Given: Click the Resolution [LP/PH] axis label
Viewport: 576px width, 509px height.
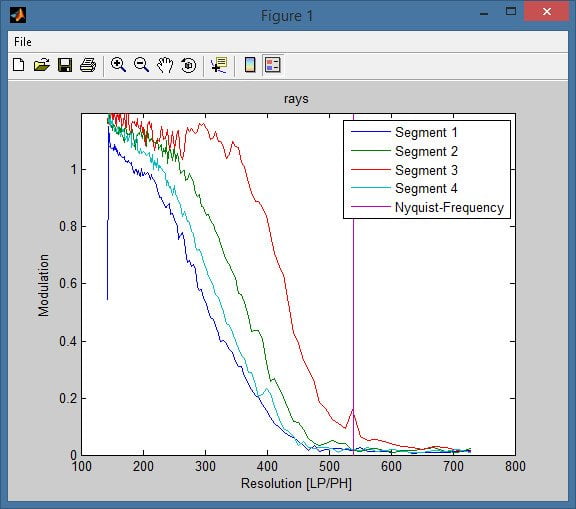Looking at the screenshot, I should (296, 484).
